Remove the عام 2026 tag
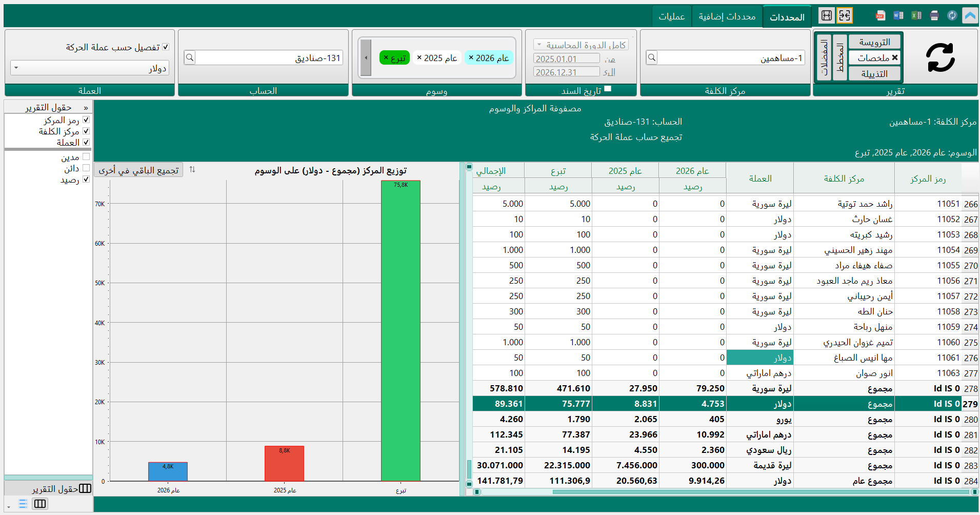 click(x=471, y=58)
